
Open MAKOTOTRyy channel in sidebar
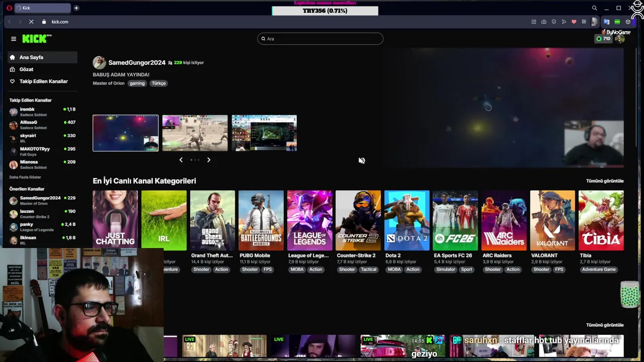click(42, 151)
